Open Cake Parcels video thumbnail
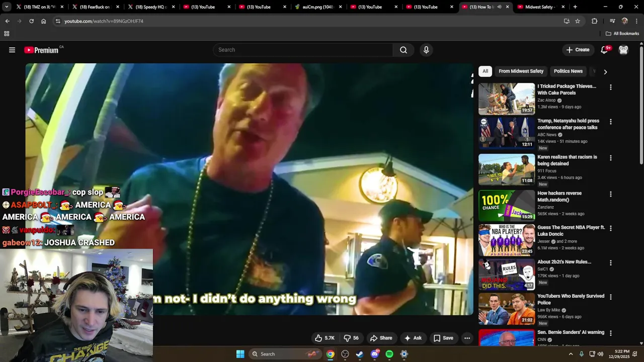Screen dimensions: 644x362 click(x=507, y=99)
